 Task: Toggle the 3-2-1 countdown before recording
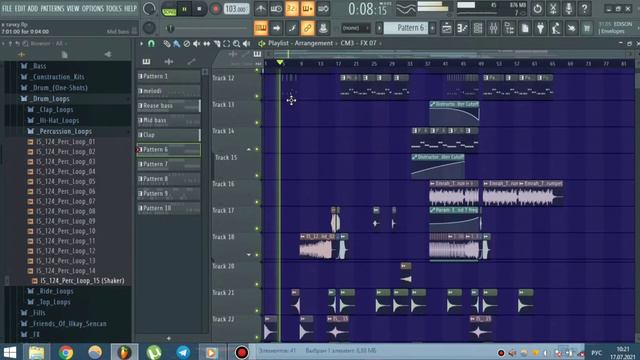point(291,9)
